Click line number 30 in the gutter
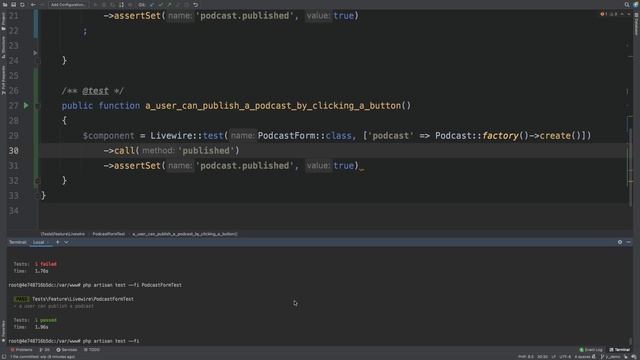Image resolution: width=640 pixels, height=360 pixels. coord(13,151)
